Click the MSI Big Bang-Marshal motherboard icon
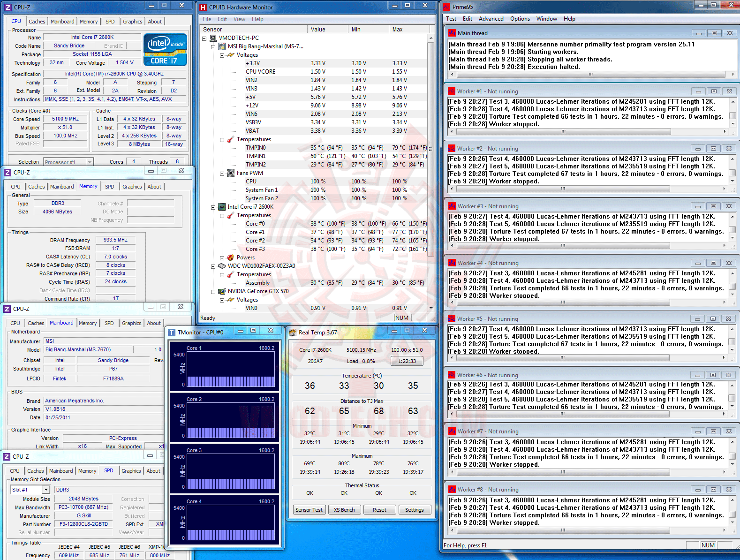Screen dimensions: 740x560 point(222,46)
